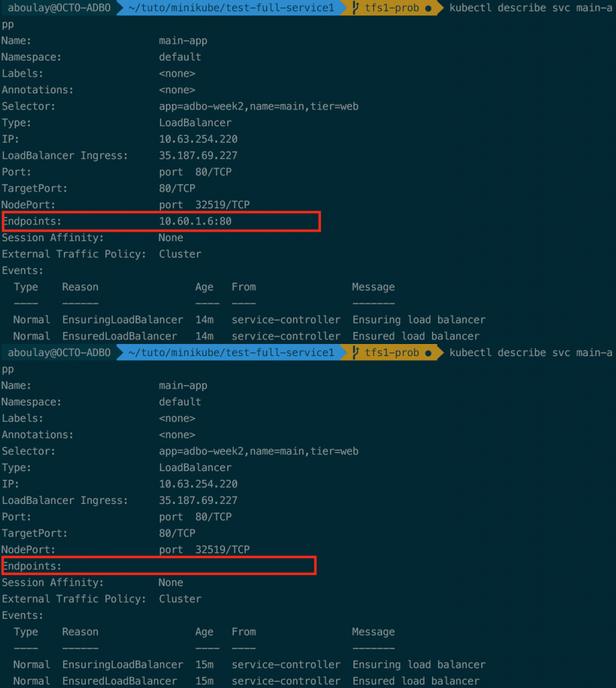The width and height of the screenshot is (616, 688).
Task: Click EnsuredLoadBalancer event aged 15m
Action: click(120, 681)
